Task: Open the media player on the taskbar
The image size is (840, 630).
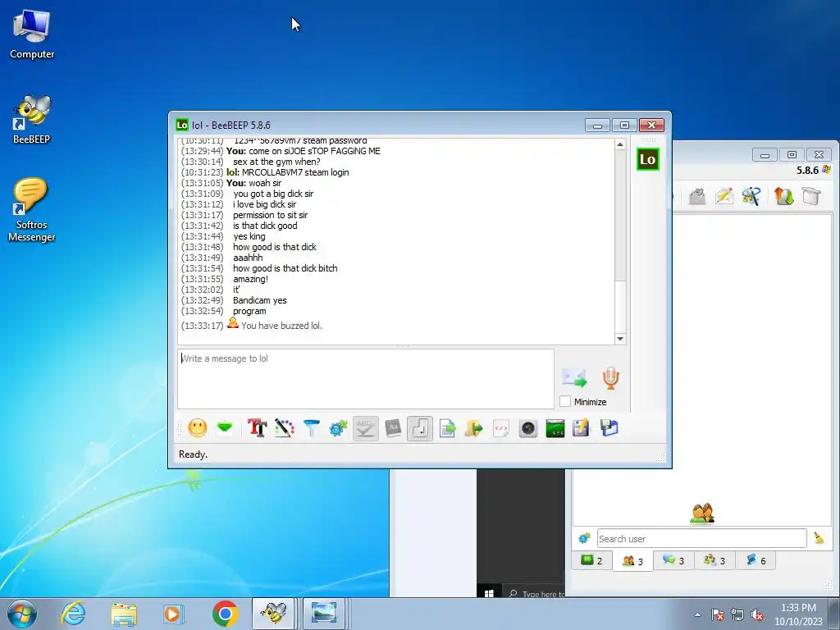Action: [173, 614]
